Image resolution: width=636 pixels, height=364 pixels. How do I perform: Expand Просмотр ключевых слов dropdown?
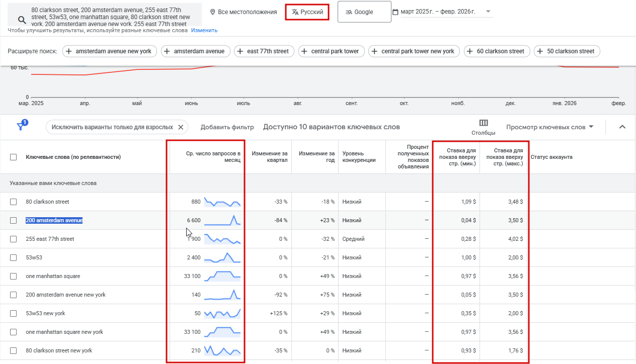click(549, 127)
